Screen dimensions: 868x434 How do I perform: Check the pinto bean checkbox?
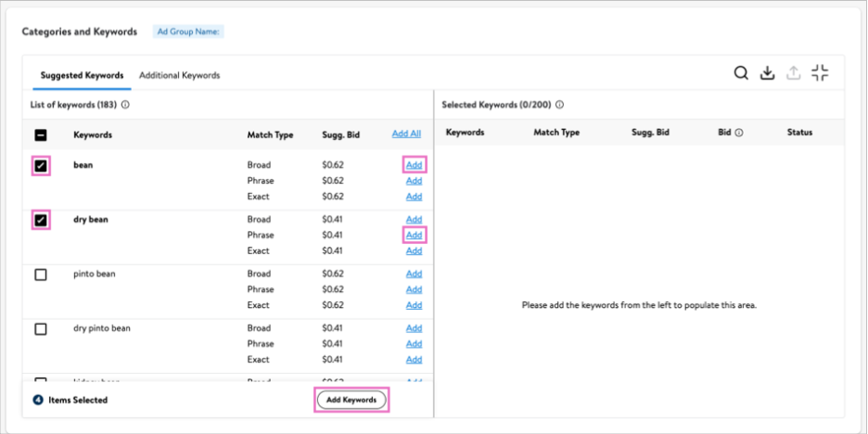[41, 274]
